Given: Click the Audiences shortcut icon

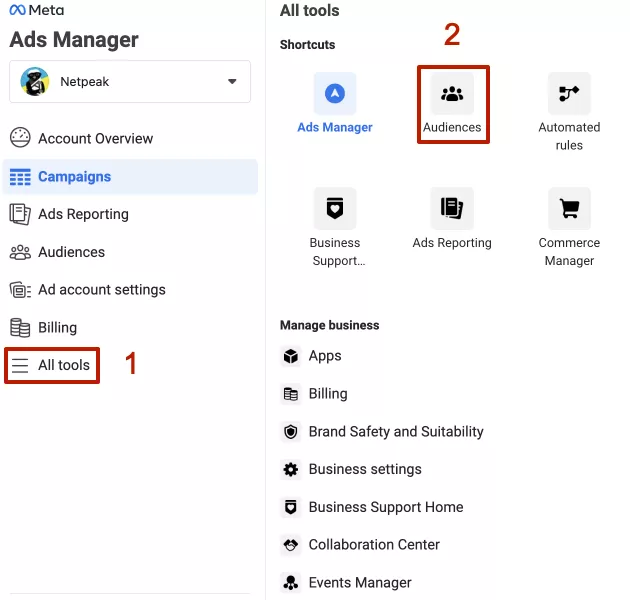Looking at the screenshot, I should click(x=452, y=94).
